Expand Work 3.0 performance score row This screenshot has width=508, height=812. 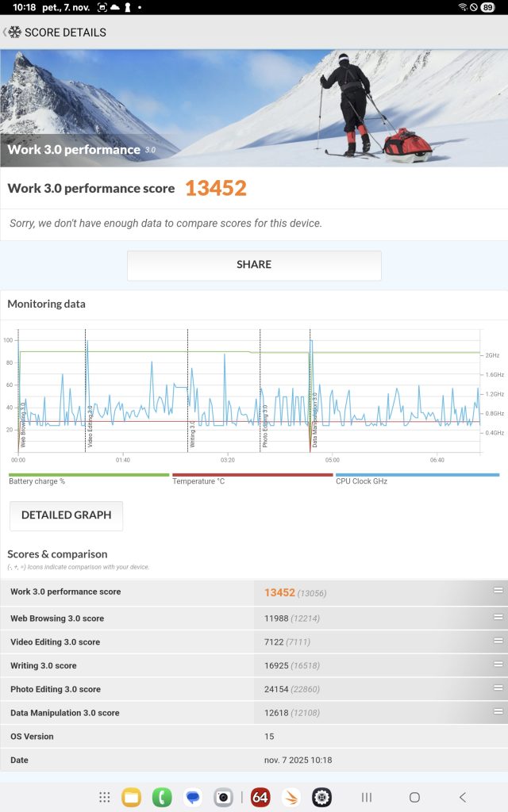pos(498,591)
